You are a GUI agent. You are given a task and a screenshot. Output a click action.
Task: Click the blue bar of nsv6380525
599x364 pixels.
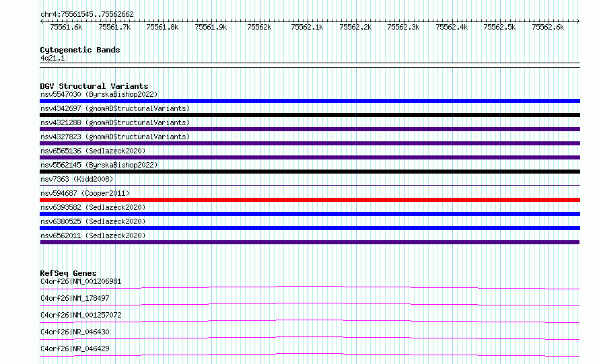pos(310,228)
